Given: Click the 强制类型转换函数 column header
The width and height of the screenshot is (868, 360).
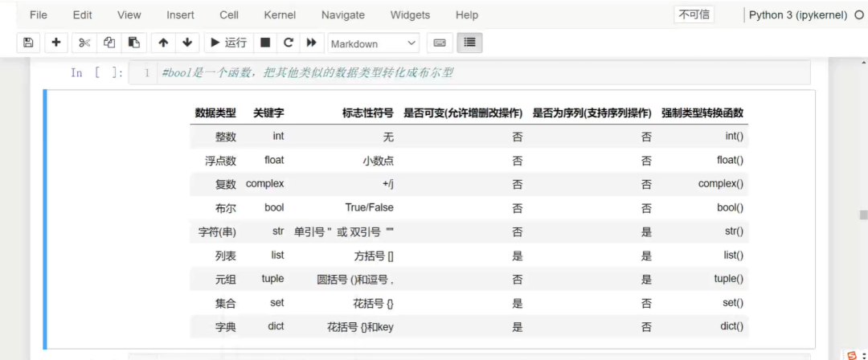Looking at the screenshot, I should coord(702,113).
